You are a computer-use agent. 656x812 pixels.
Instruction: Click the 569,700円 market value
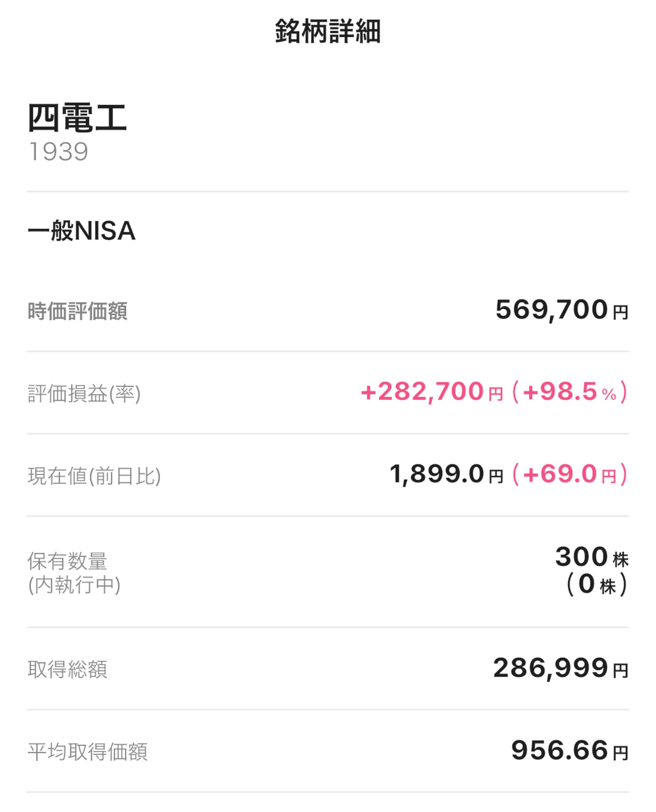click(562, 310)
